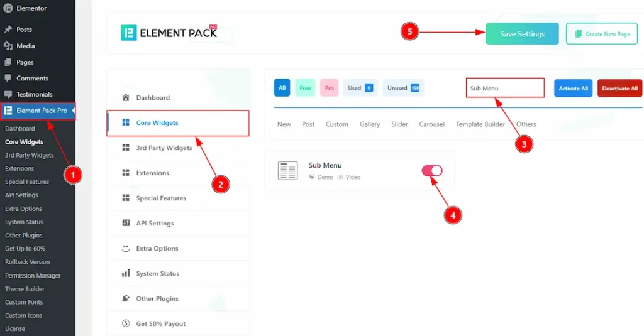This screenshot has height=336, width=644.
Task: Open the Post category tab
Action: click(x=308, y=124)
